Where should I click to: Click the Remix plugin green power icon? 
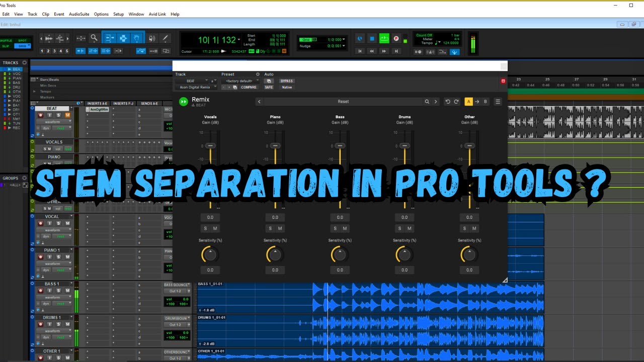[184, 101]
